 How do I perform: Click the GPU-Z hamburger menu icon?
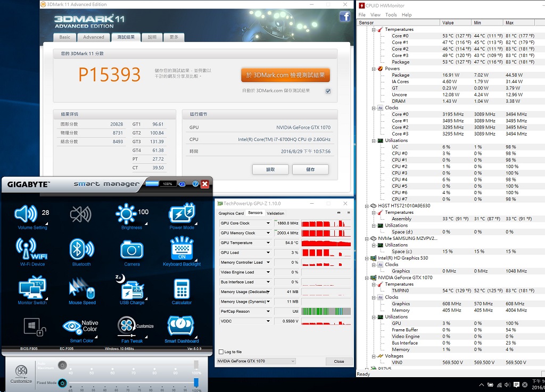pos(349,213)
